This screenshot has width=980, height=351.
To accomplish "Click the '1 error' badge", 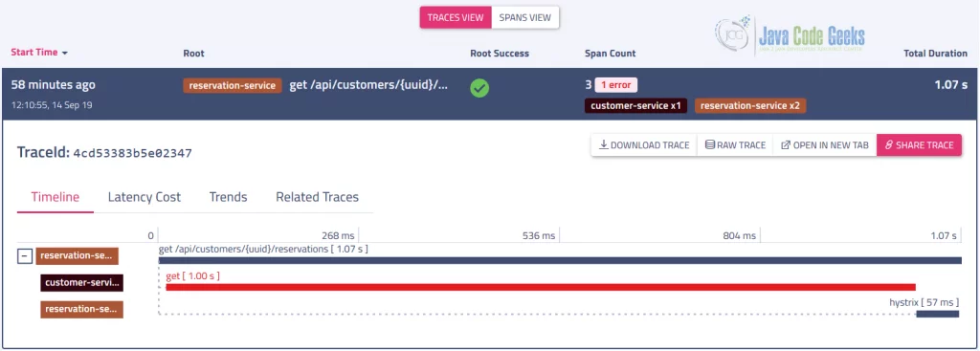I will click(x=615, y=85).
